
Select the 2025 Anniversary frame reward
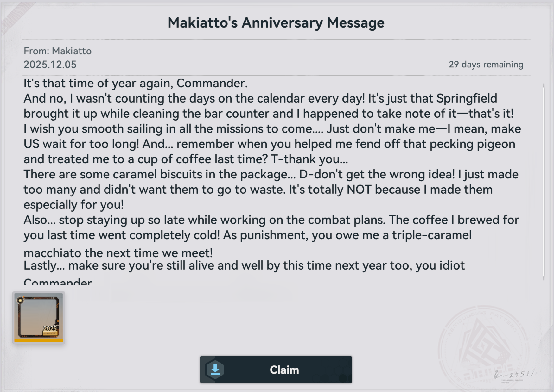coord(39,317)
